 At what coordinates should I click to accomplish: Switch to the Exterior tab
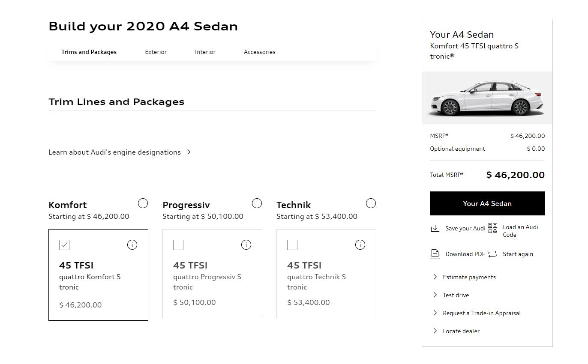pos(156,52)
